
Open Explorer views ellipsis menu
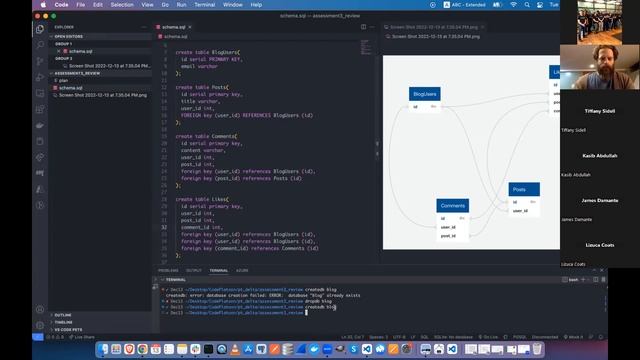click(144, 27)
